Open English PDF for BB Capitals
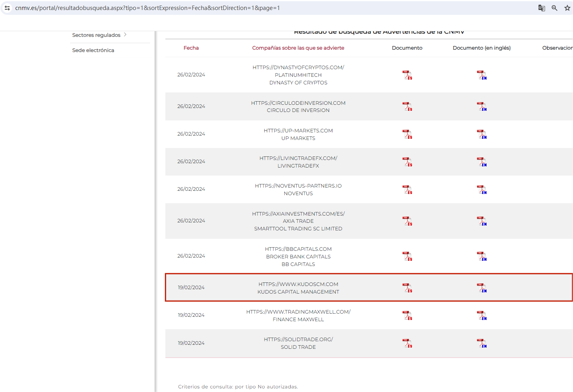This screenshot has width=573, height=392. (x=482, y=256)
